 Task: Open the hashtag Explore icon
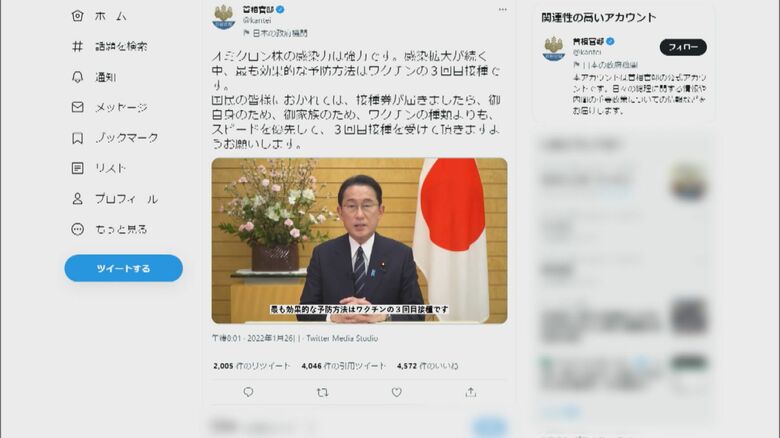[x=78, y=46]
